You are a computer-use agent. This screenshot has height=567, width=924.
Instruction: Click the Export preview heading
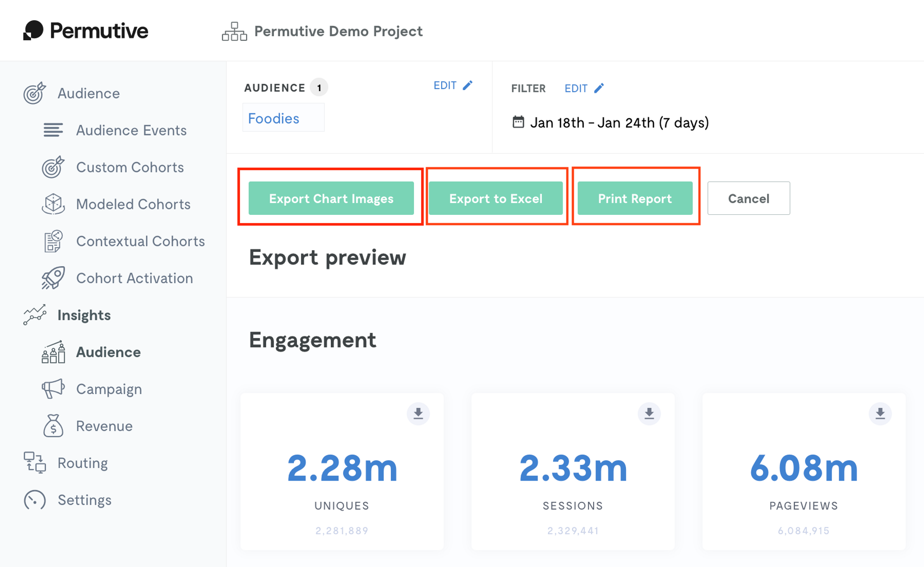[x=327, y=257]
